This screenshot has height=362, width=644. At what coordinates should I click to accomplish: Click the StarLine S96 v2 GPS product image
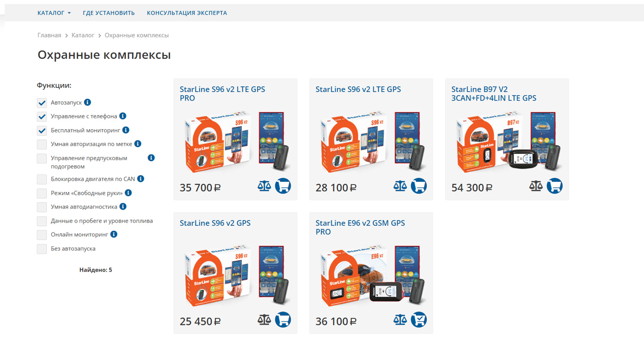(x=236, y=275)
